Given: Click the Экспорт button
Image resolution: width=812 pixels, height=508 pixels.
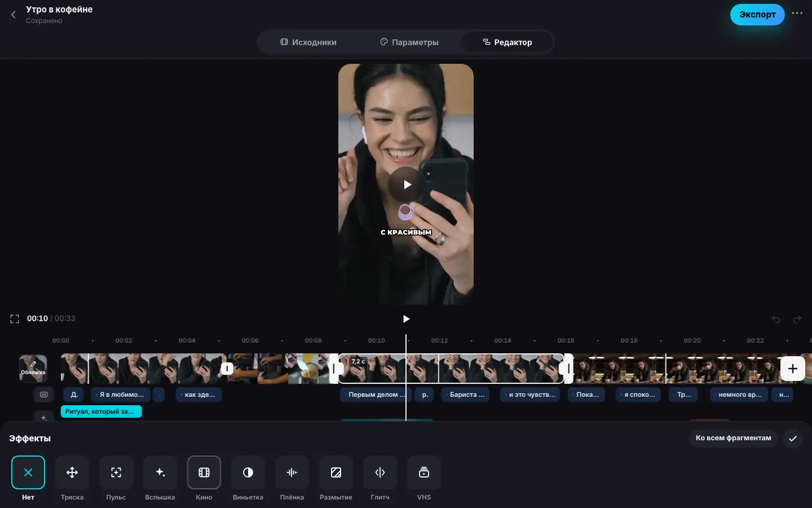Looking at the screenshot, I should coord(757,15).
